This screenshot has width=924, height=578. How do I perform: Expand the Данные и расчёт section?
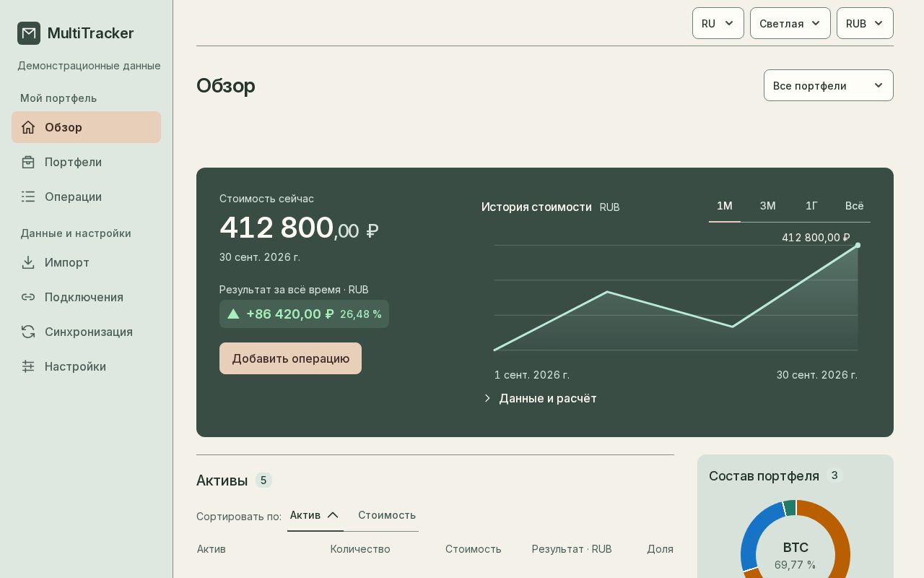click(x=540, y=398)
